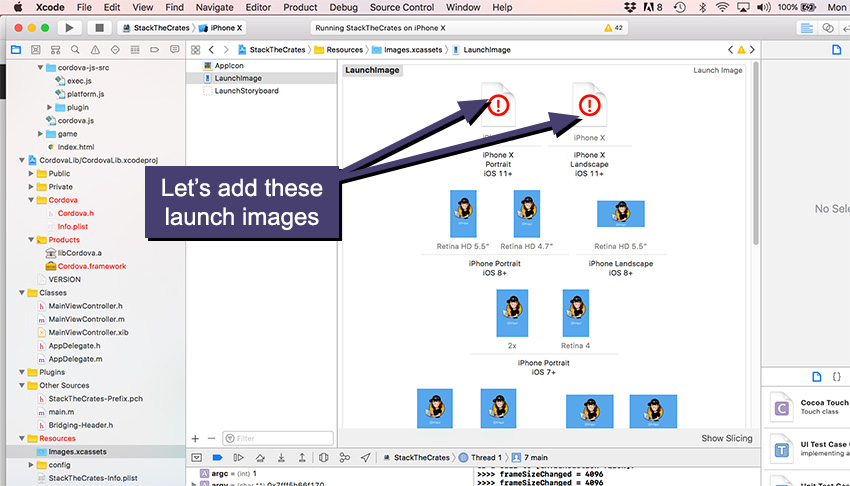Show the Standard editor icon

click(x=807, y=28)
